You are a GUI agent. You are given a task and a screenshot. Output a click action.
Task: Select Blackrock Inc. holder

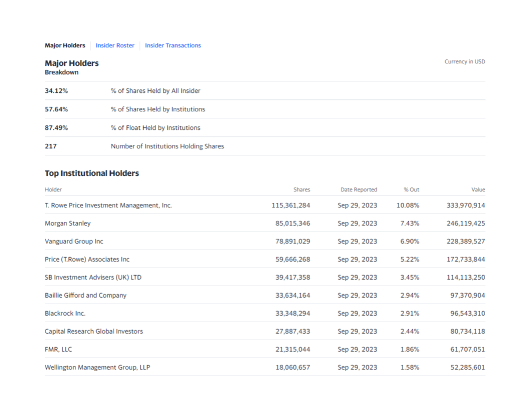click(x=65, y=314)
